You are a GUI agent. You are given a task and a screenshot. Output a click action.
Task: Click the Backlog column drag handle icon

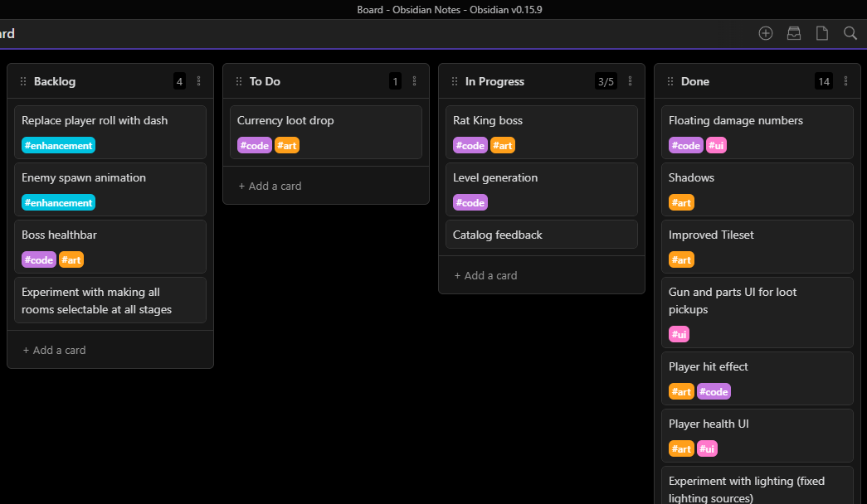coord(22,80)
